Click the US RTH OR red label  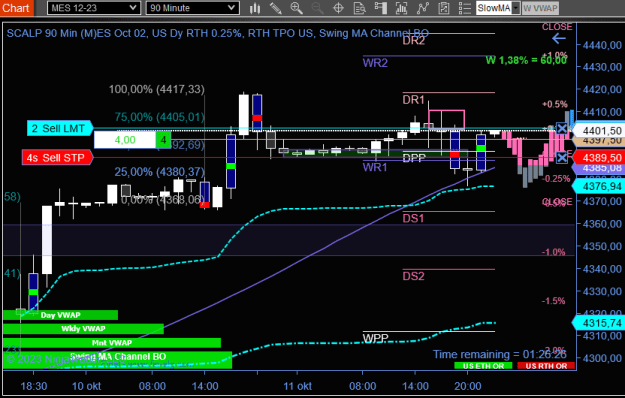[546, 366]
